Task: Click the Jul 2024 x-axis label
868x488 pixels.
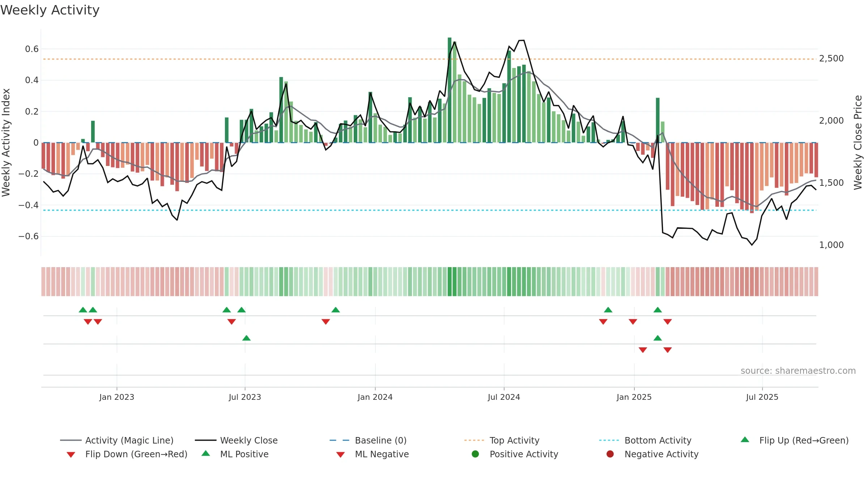Action: click(x=504, y=397)
